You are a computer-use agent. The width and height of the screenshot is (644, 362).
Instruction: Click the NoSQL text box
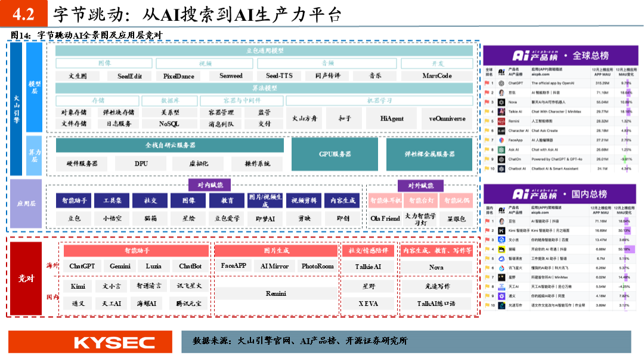169,123
